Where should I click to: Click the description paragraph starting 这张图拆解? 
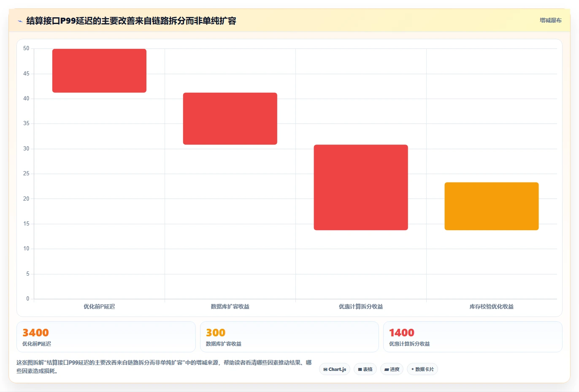164,367
